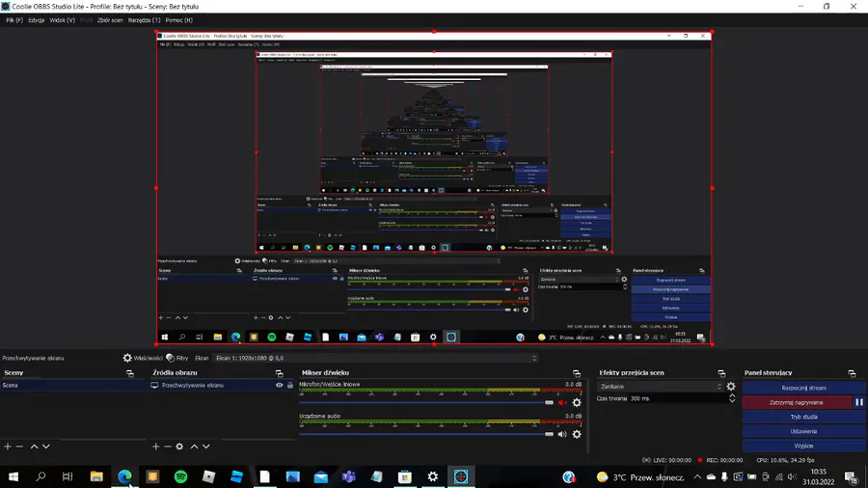This screenshot has height=488, width=868.
Task: Click the Rozpocznij stream button
Action: [803, 388]
